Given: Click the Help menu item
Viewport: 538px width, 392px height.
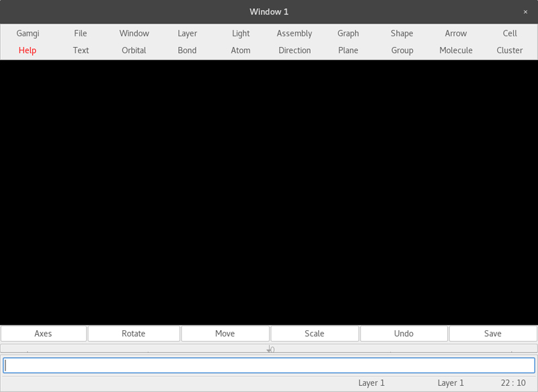Looking at the screenshot, I should click(x=28, y=50).
